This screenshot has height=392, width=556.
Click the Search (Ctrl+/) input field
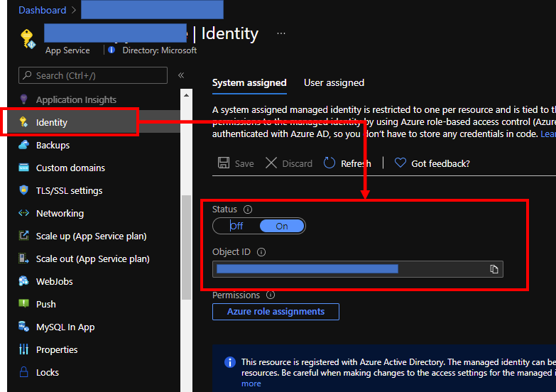[x=93, y=75]
